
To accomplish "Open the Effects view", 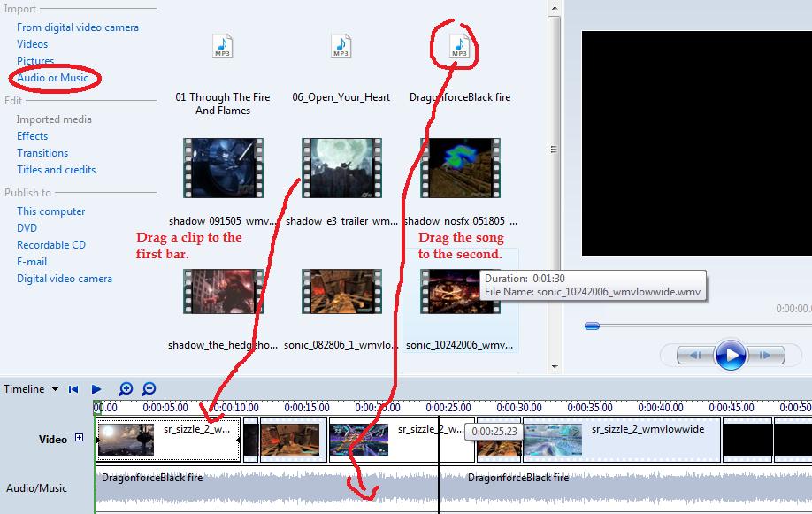I will 32,136.
